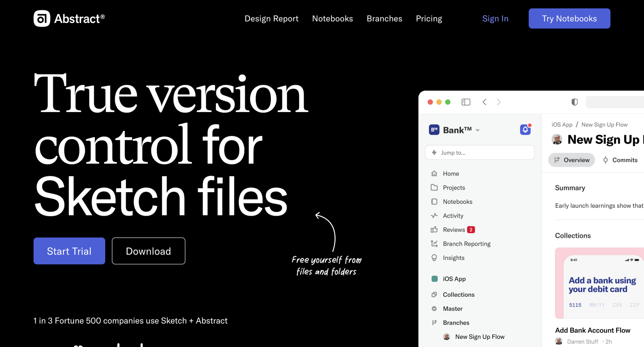Click the Master label in sidebar
This screenshot has height=347, width=644.
[452, 309]
